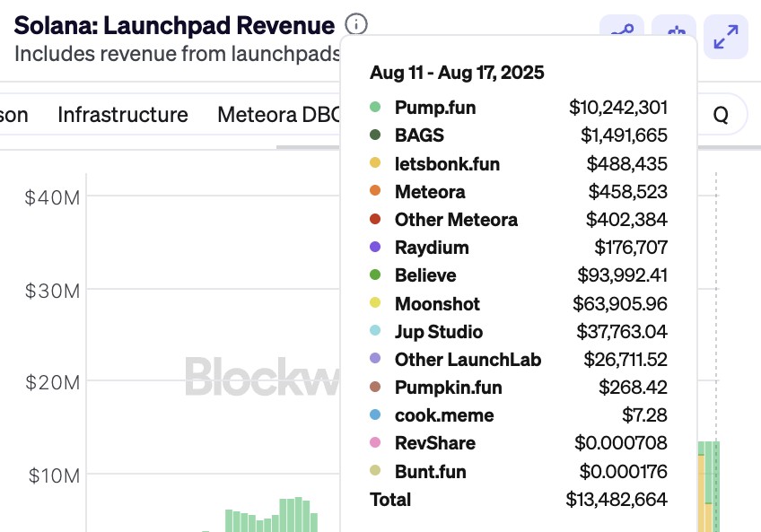
Task: Click the 'Pump.fun' tooltip label
Action: (x=435, y=108)
